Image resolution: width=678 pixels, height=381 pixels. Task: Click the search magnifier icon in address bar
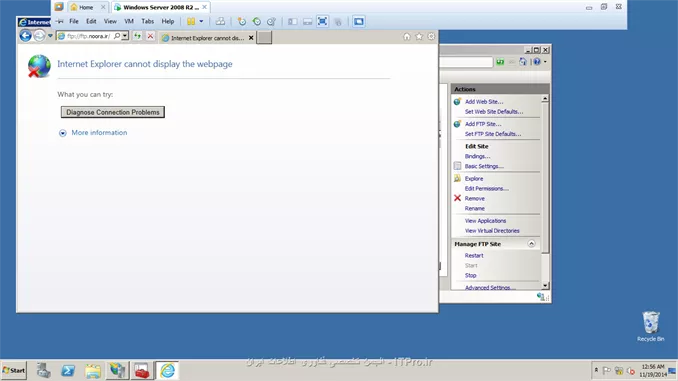(x=117, y=36)
